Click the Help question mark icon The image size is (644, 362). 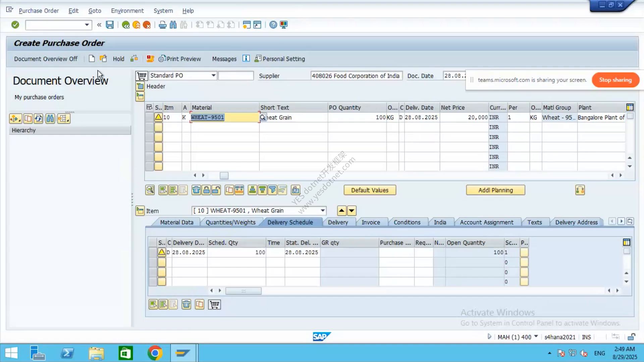(273, 24)
